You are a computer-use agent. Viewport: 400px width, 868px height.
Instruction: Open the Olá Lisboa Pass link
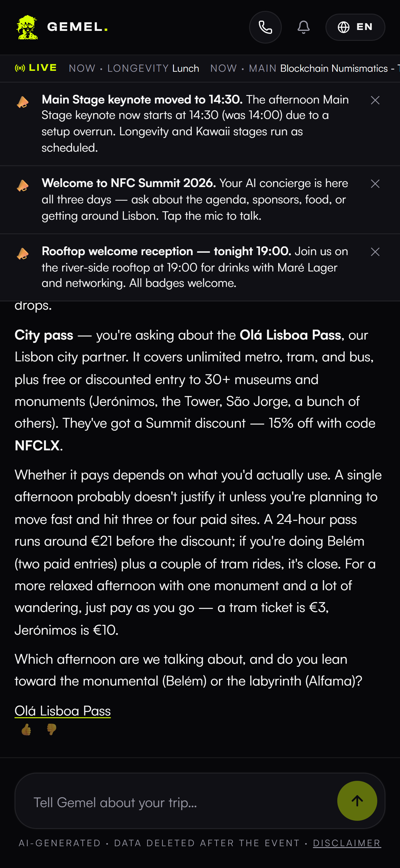point(63,711)
